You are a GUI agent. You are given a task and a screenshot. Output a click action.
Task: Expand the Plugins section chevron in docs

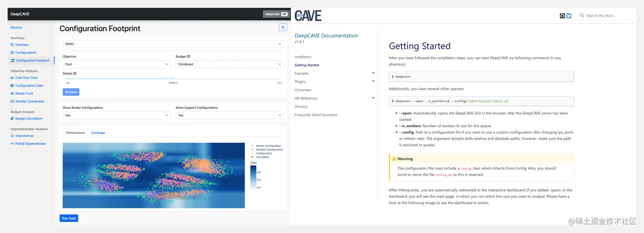pos(373,81)
